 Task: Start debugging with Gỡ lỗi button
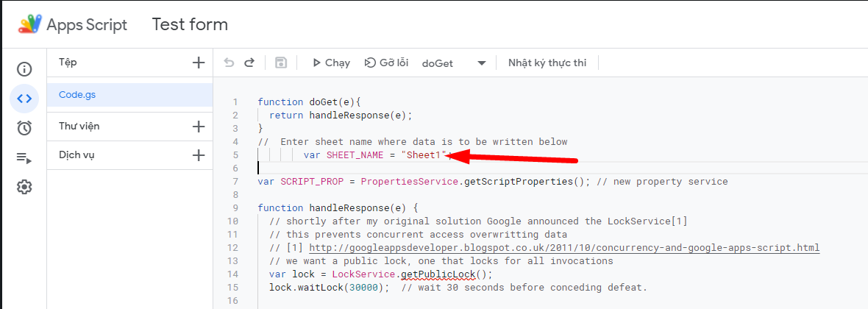[386, 63]
